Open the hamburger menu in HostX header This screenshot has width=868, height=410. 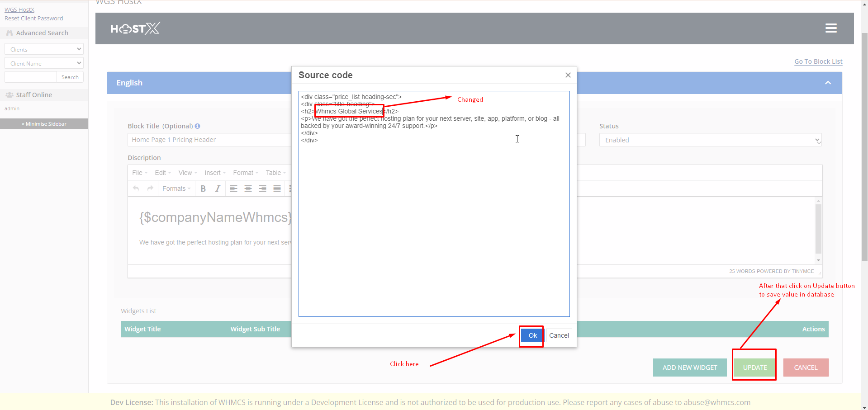pos(831,28)
